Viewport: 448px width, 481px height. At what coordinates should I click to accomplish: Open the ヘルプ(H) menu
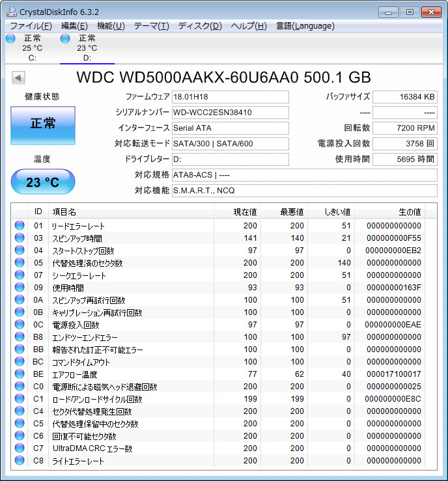(x=249, y=26)
